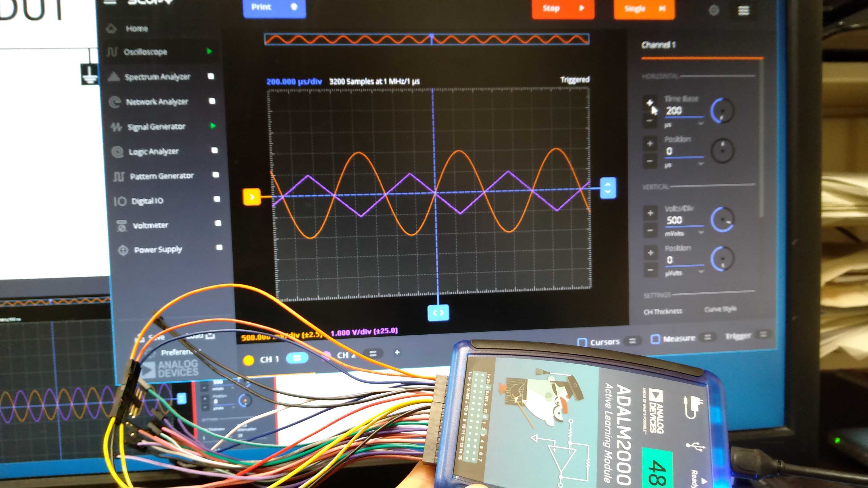Click the blue trigger level handle
The height and width of the screenshot is (488, 868).
click(x=608, y=188)
